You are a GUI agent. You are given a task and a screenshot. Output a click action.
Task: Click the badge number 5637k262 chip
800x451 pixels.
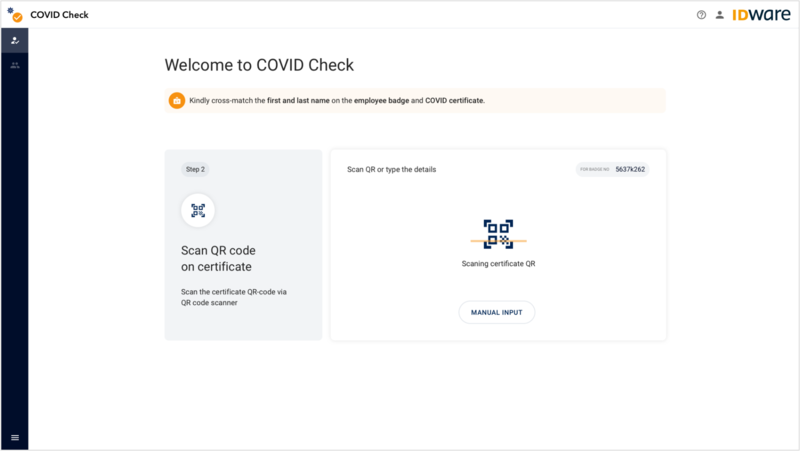tap(612, 169)
